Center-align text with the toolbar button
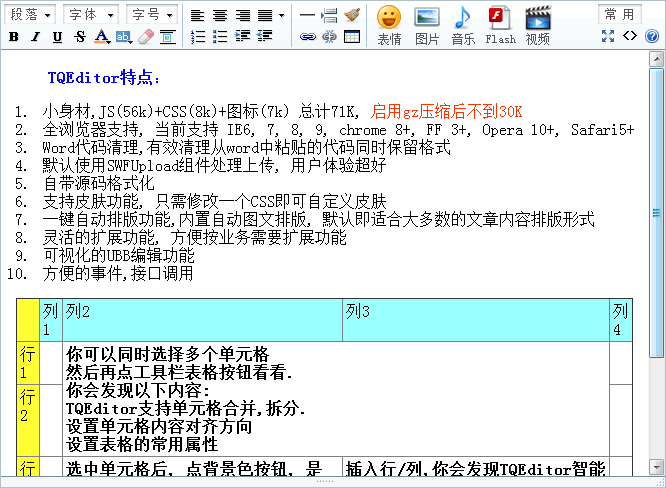Screen dimensions: 666x488 point(219,15)
